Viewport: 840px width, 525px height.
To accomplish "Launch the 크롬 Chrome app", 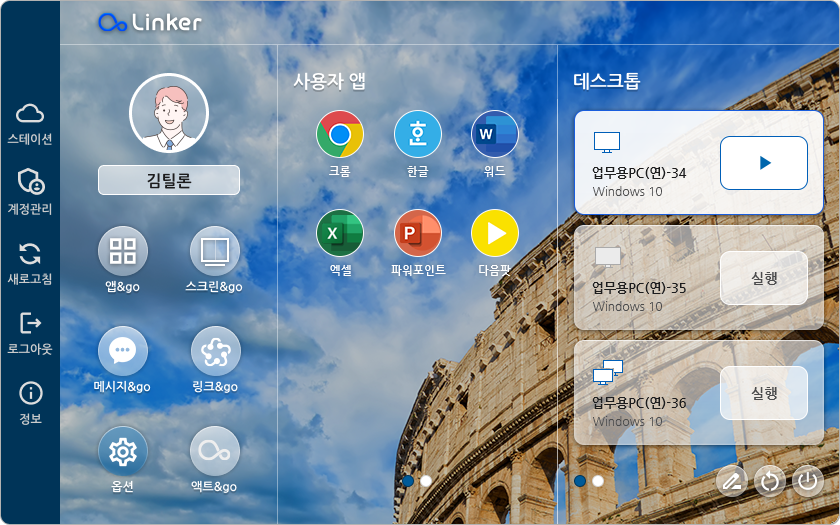I will (340, 134).
